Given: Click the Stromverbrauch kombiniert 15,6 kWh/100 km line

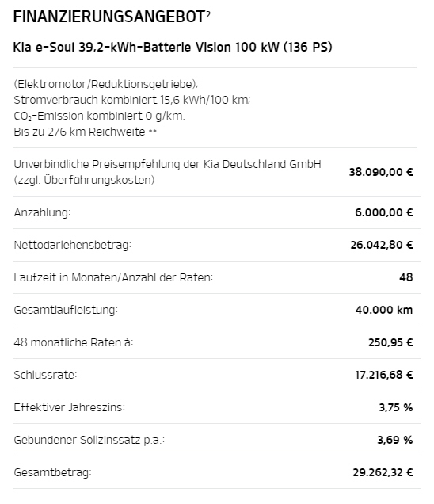Looking at the screenshot, I should pos(131,100).
